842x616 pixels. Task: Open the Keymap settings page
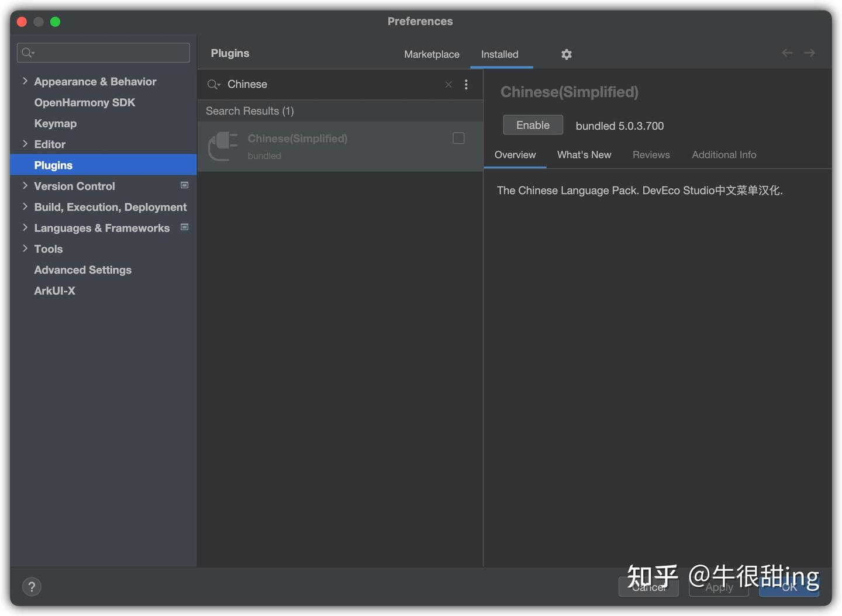[55, 123]
